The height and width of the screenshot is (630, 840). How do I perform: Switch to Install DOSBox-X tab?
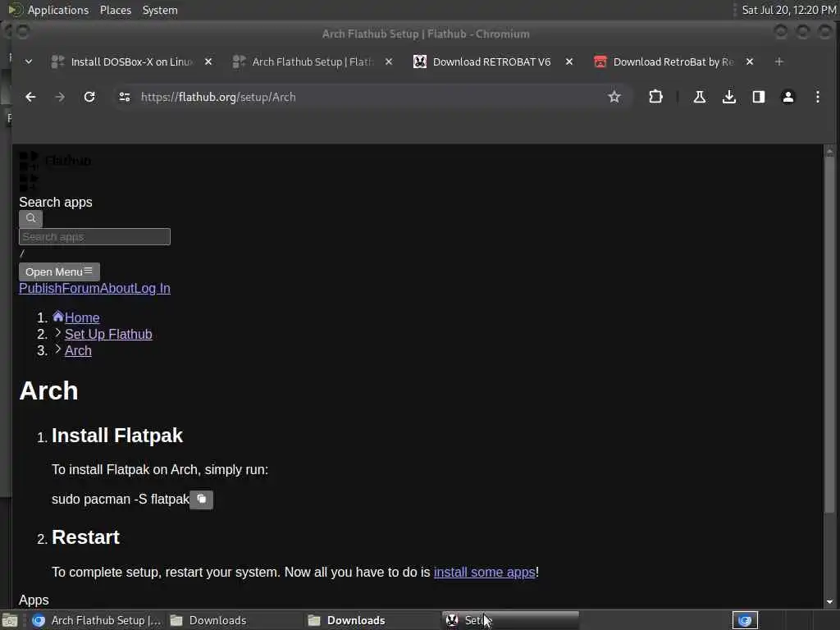click(131, 62)
